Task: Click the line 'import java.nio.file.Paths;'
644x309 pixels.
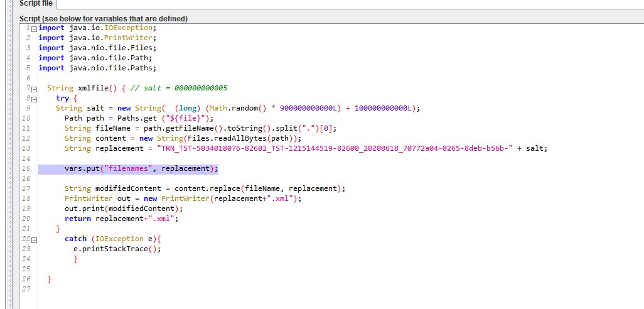Action: [x=98, y=68]
